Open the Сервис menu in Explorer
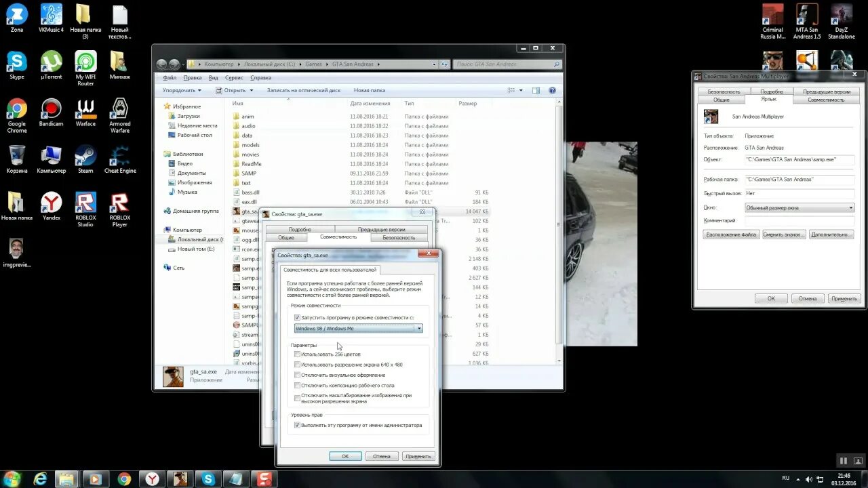This screenshot has height=488, width=868. (x=234, y=78)
